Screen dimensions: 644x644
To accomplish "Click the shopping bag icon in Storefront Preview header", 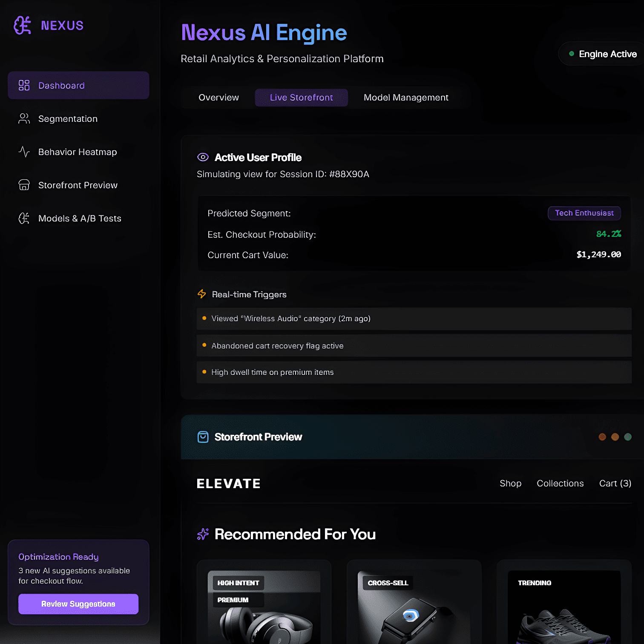I will (x=203, y=437).
